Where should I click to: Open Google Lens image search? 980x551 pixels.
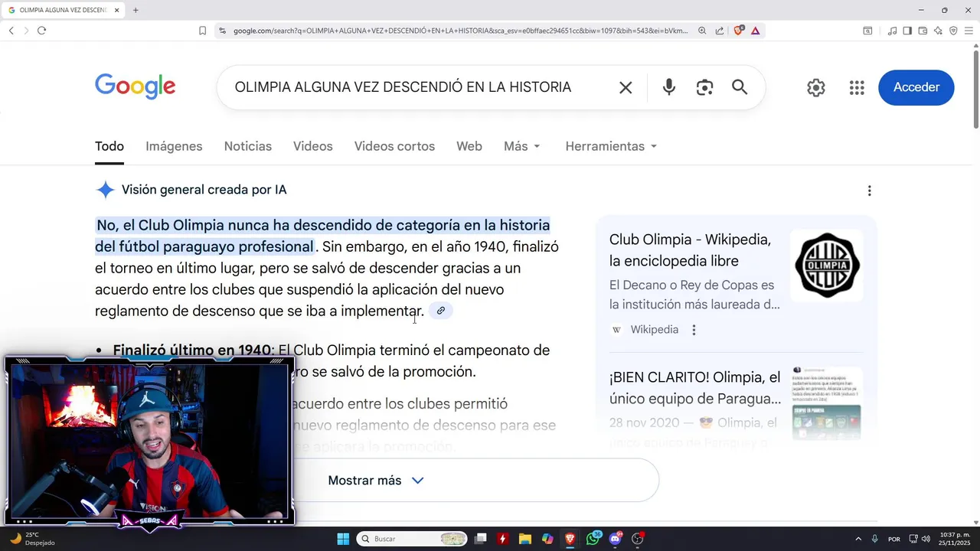(x=704, y=87)
